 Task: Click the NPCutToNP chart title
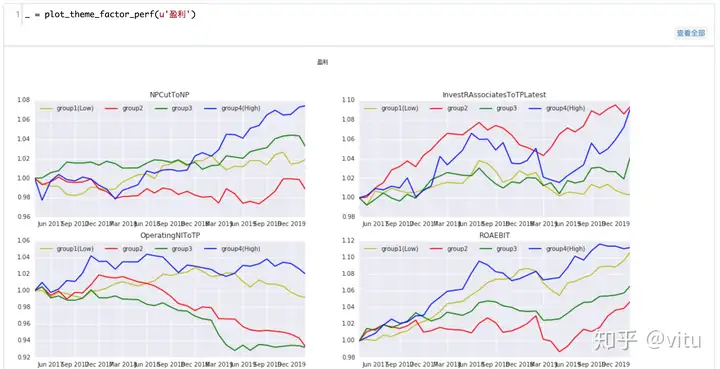169,95
